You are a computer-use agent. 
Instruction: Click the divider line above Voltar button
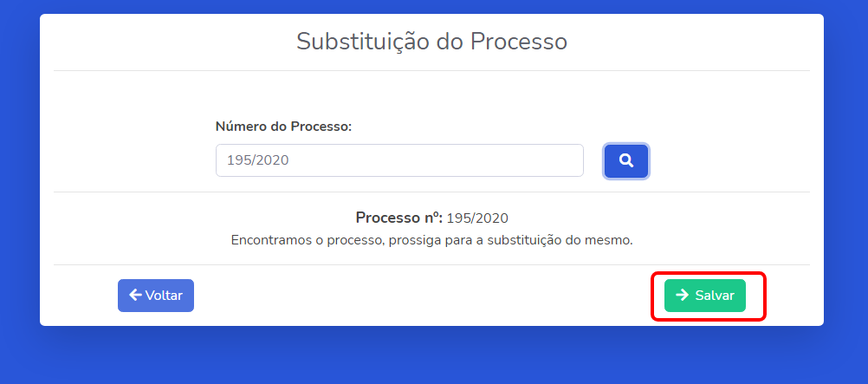[x=431, y=265]
